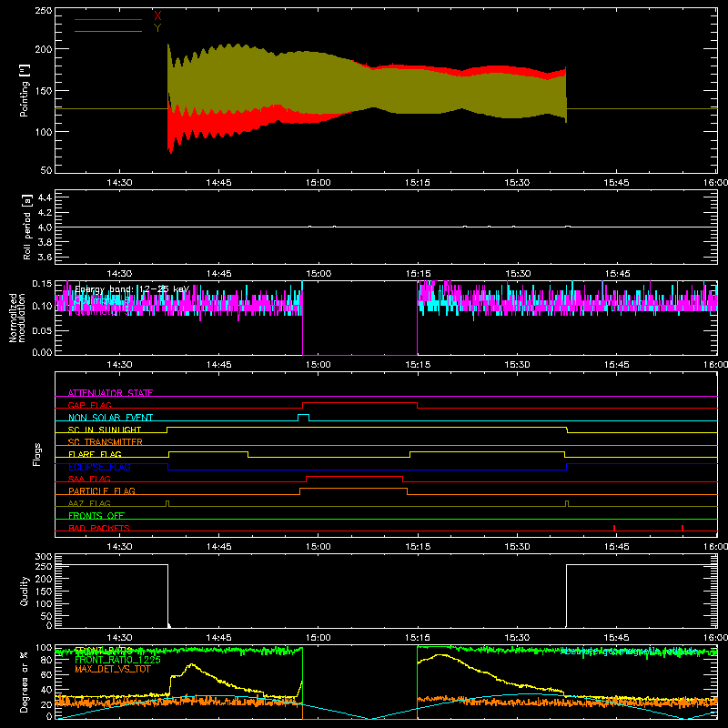Image resolution: width=728 pixels, height=728 pixels.
Task: Click 15:45 label below Quality plot
Action: click(x=617, y=638)
